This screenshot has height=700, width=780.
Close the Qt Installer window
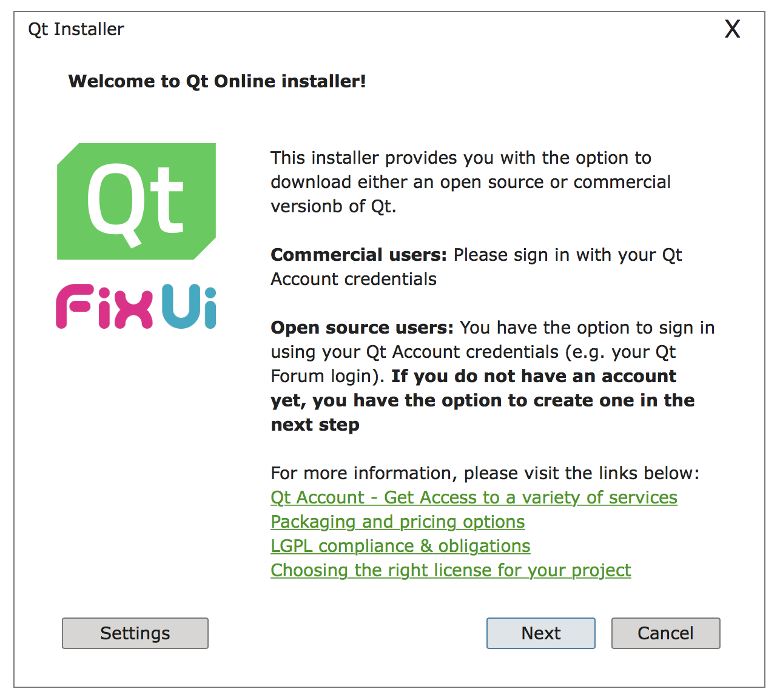coord(732,29)
